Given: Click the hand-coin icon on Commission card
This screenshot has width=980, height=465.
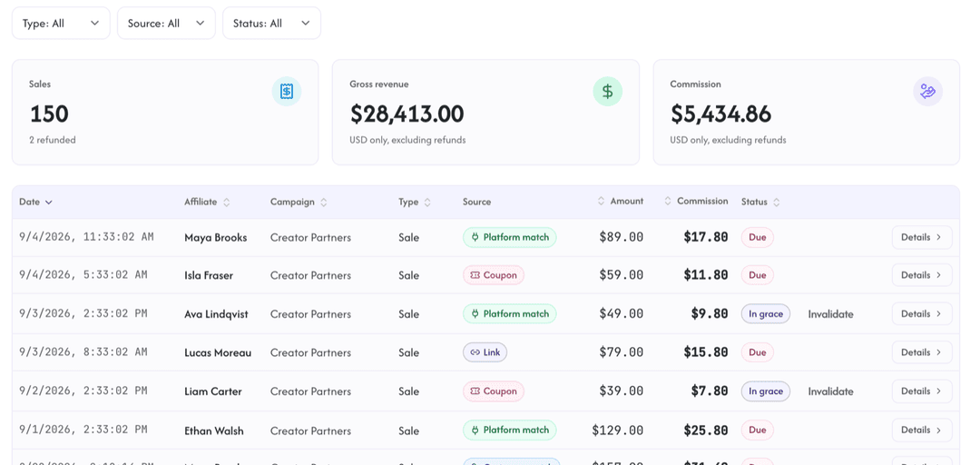Looking at the screenshot, I should (x=927, y=92).
